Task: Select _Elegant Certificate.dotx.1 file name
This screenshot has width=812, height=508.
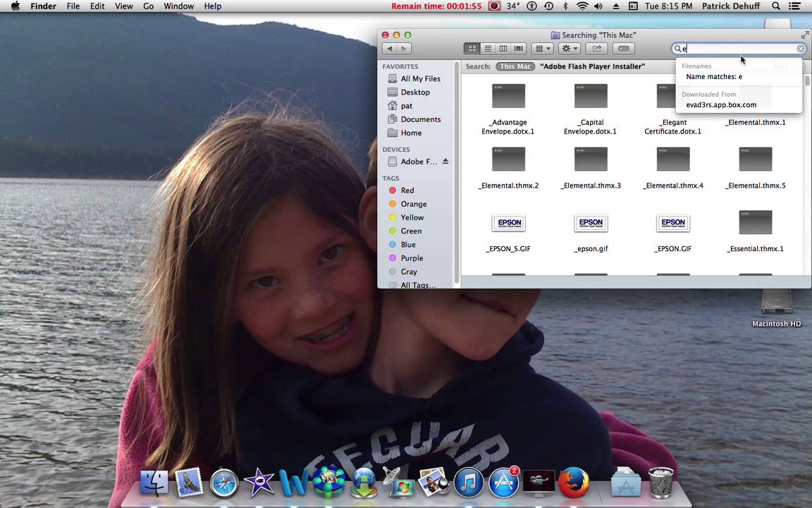Action: point(672,127)
